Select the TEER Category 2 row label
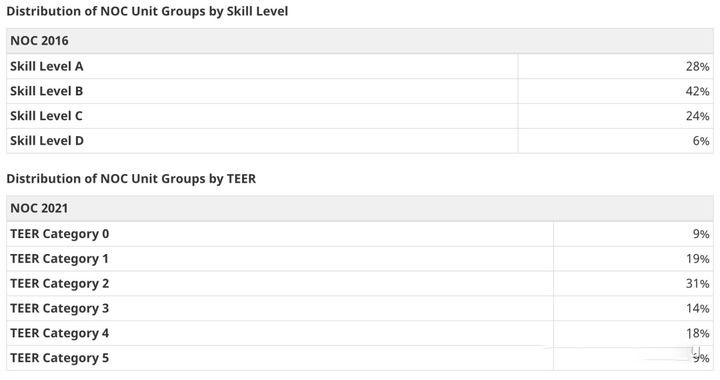The height and width of the screenshot is (380, 720). click(x=60, y=284)
